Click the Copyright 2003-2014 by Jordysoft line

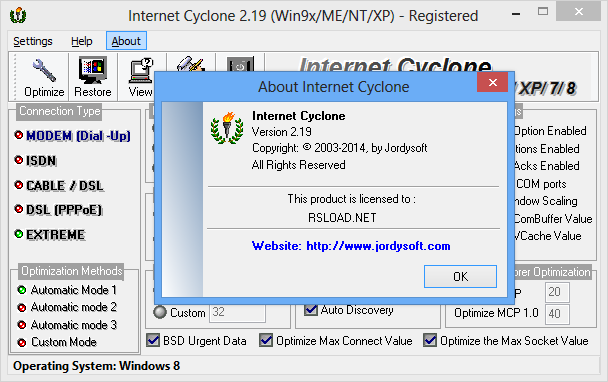pyautogui.click(x=339, y=148)
